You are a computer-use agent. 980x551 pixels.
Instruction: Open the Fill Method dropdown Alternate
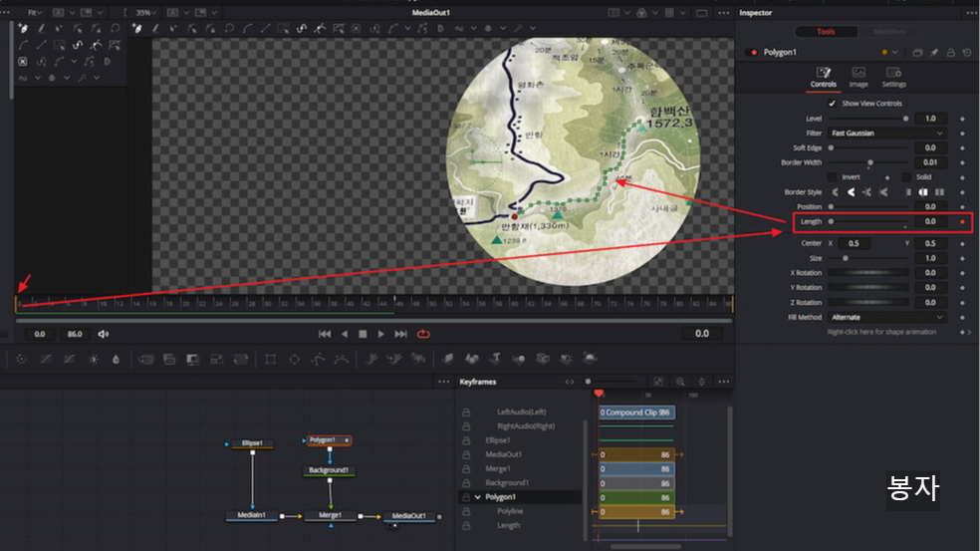tap(886, 317)
